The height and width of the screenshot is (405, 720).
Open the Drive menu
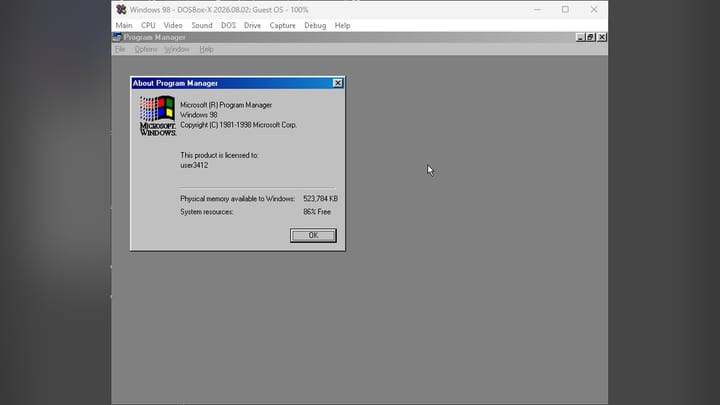[252, 25]
